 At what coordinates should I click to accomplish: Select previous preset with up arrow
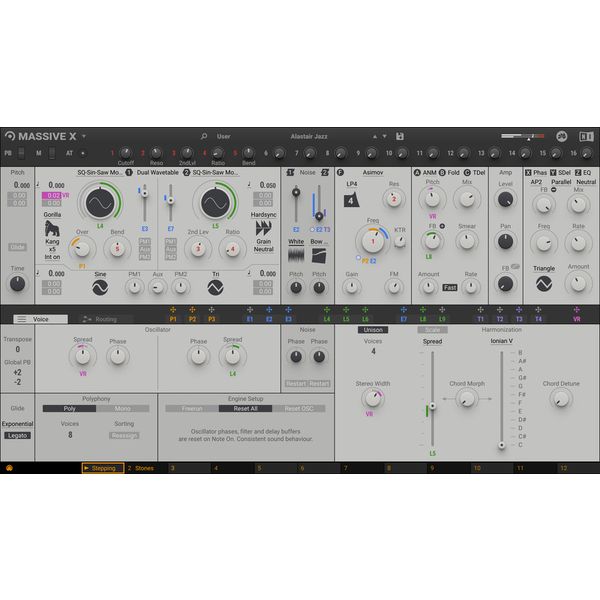pyautogui.click(x=375, y=137)
